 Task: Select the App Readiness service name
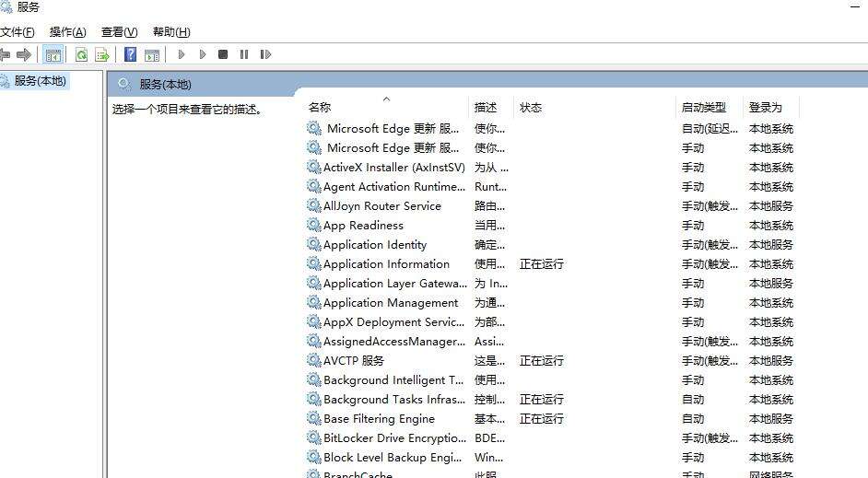pos(363,225)
